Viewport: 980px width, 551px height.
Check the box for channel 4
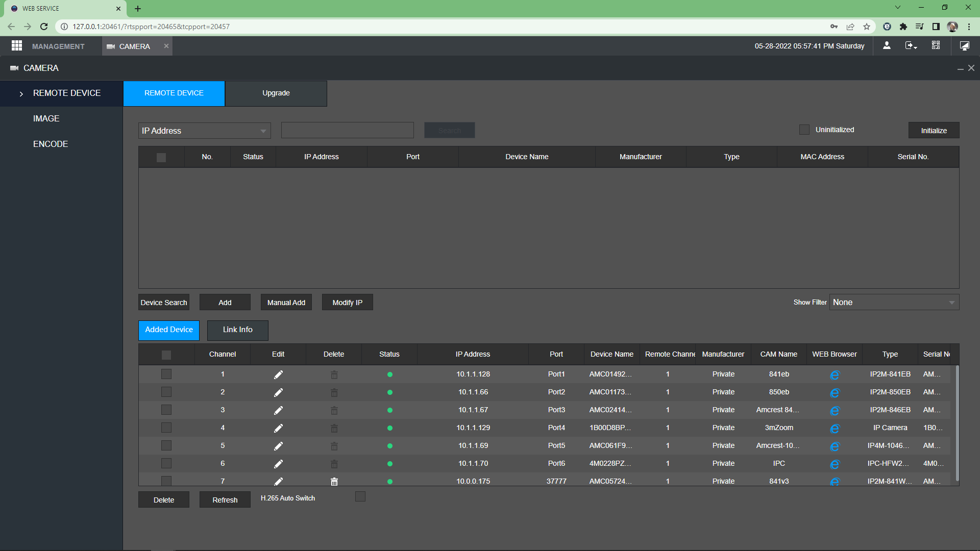[x=166, y=428]
